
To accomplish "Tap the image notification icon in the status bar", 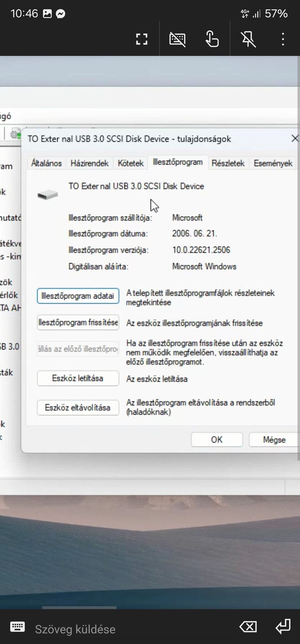I will (x=47, y=14).
